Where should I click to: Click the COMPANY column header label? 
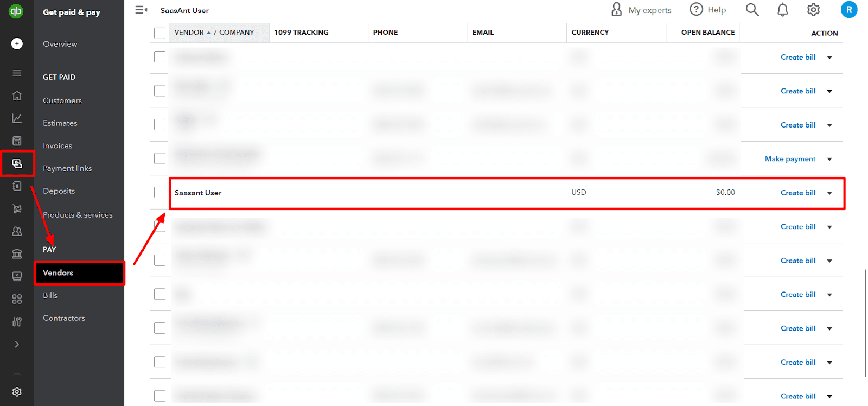(x=237, y=33)
